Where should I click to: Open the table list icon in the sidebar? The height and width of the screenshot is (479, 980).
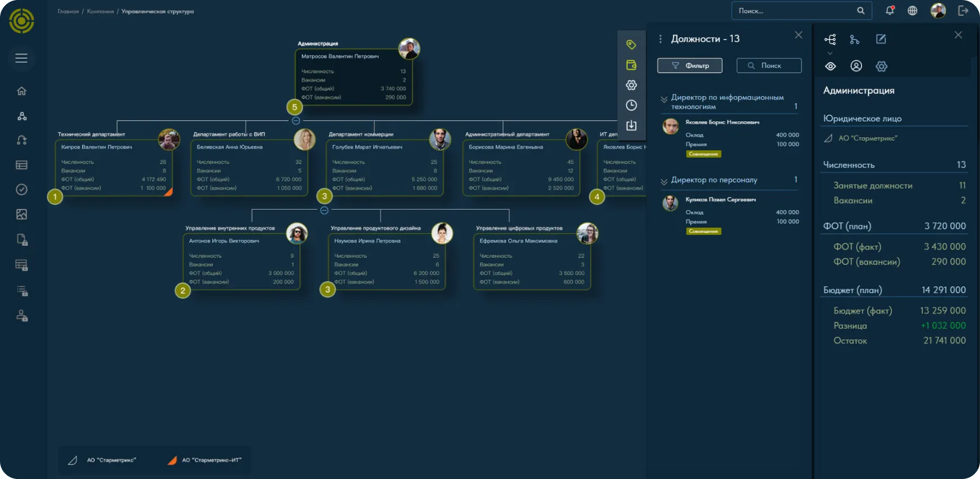click(x=21, y=165)
